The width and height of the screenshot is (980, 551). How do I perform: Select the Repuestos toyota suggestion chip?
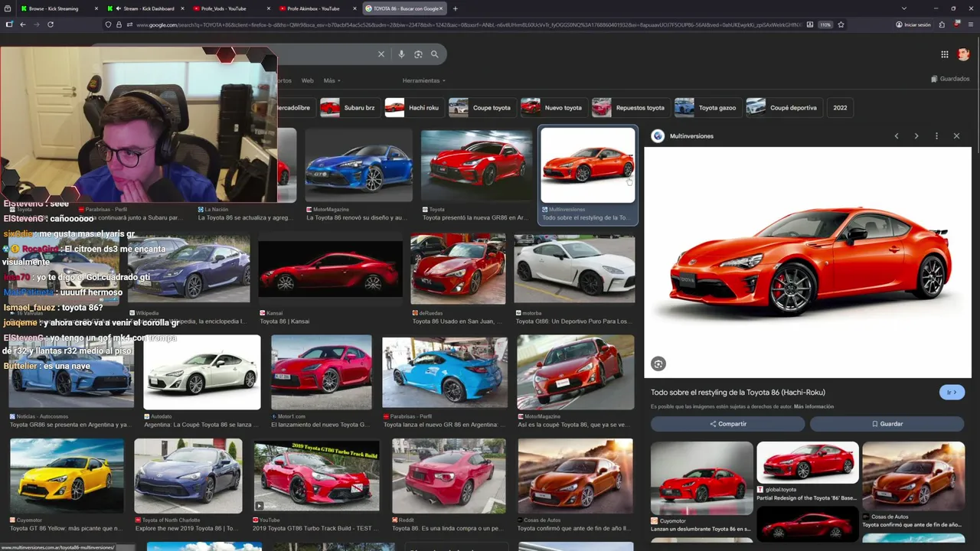click(x=630, y=108)
